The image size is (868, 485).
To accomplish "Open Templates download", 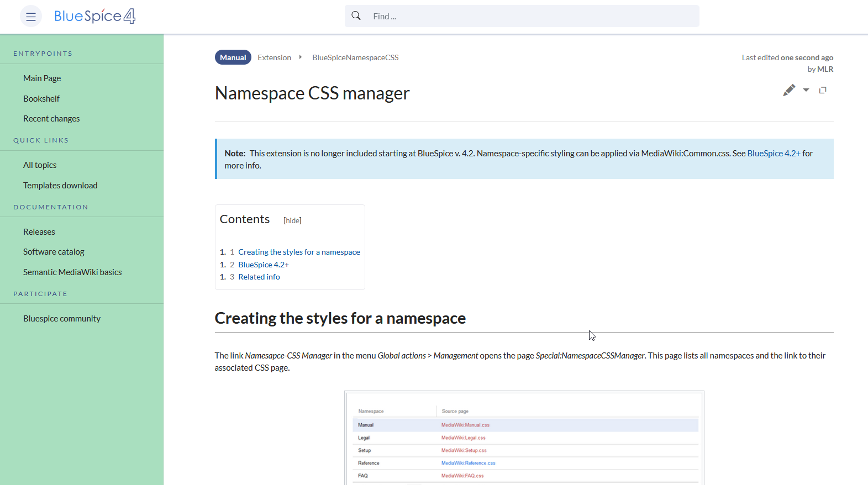I will 60,186.
